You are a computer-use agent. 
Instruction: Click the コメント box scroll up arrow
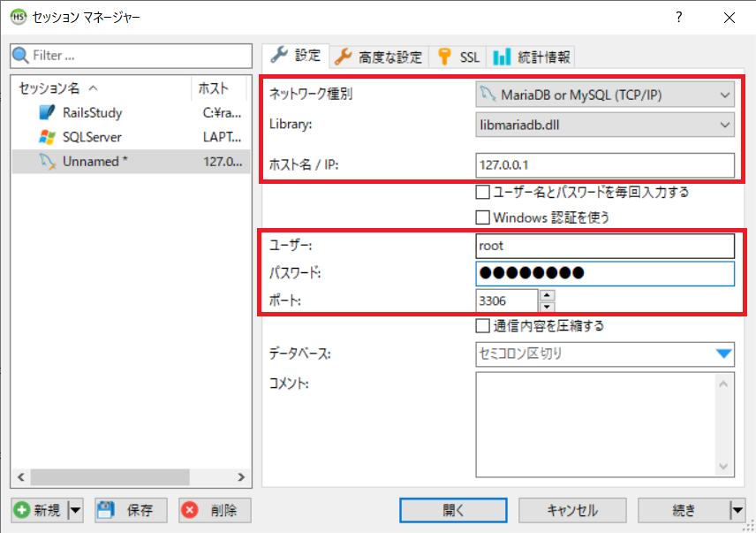point(723,384)
